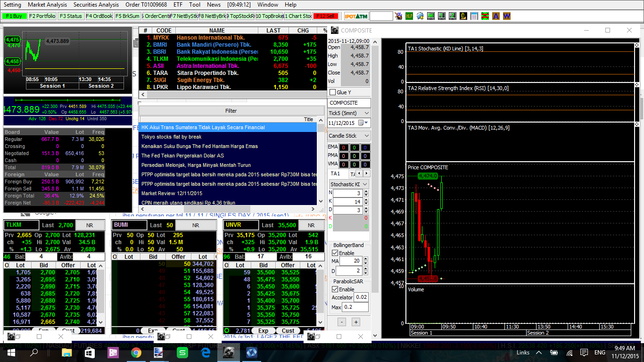The width and height of the screenshot is (644, 362).
Task: Open the green S app on taskbar
Action: pos(182,353)
